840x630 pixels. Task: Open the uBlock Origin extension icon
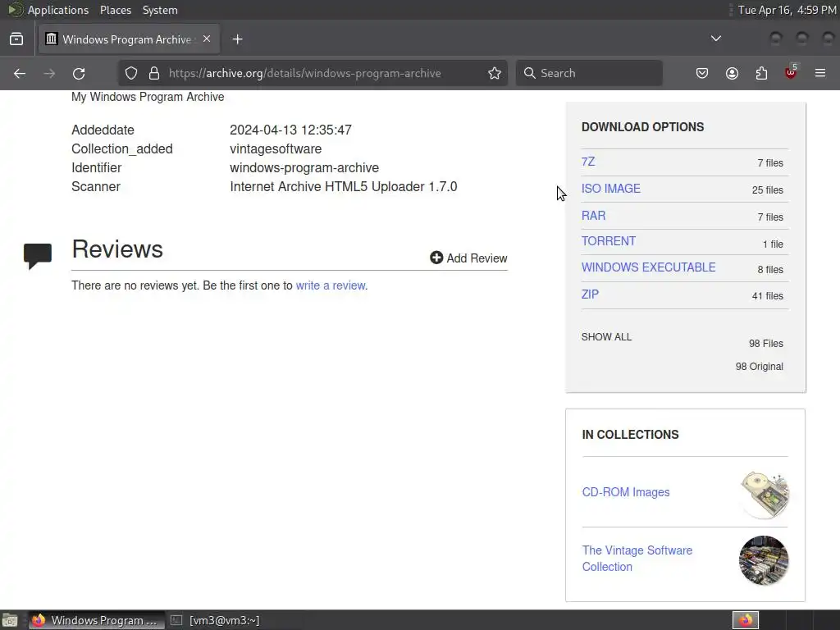791,72
